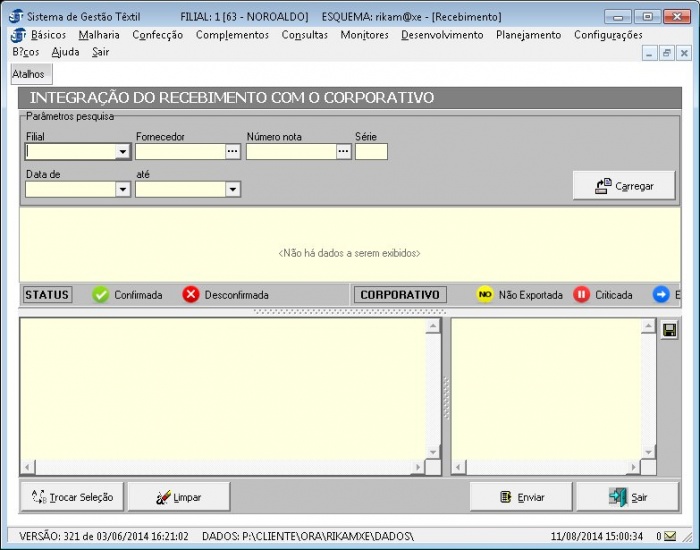
Task: Click the save disk icon beside right panel
Action: pyautogui.click(x=669, y=330)
